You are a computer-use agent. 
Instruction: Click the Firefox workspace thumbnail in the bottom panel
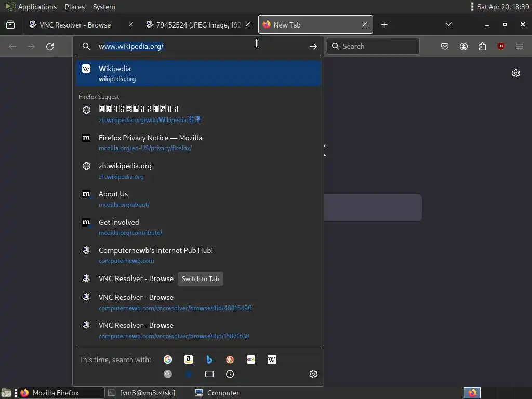coord(472,393)
